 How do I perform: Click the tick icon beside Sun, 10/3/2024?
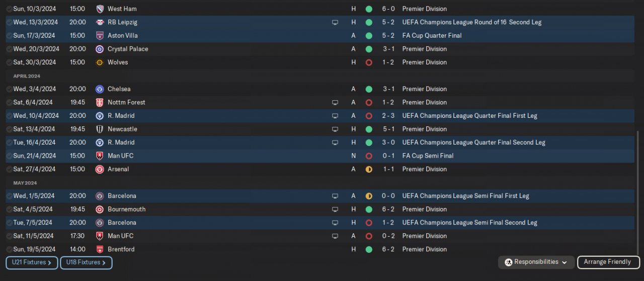point(9,9)
